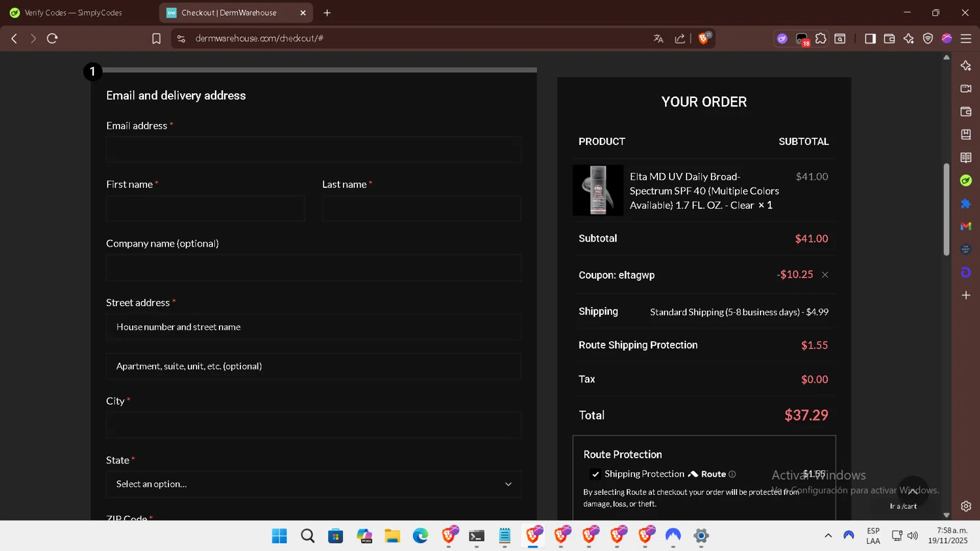Open the Windows Start menu
The height and width of the screenshot is (551, 980).
tap(279, 536)
